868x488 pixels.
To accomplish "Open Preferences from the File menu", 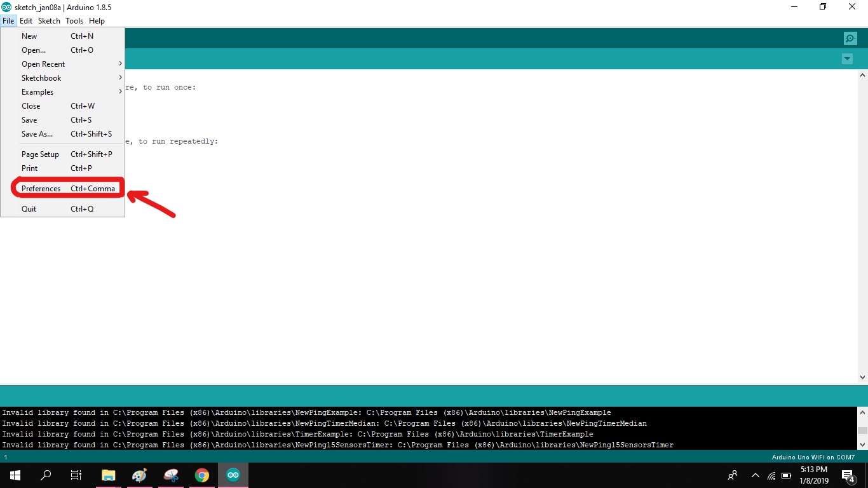I will pyautogui.click(x=62, y=189).
